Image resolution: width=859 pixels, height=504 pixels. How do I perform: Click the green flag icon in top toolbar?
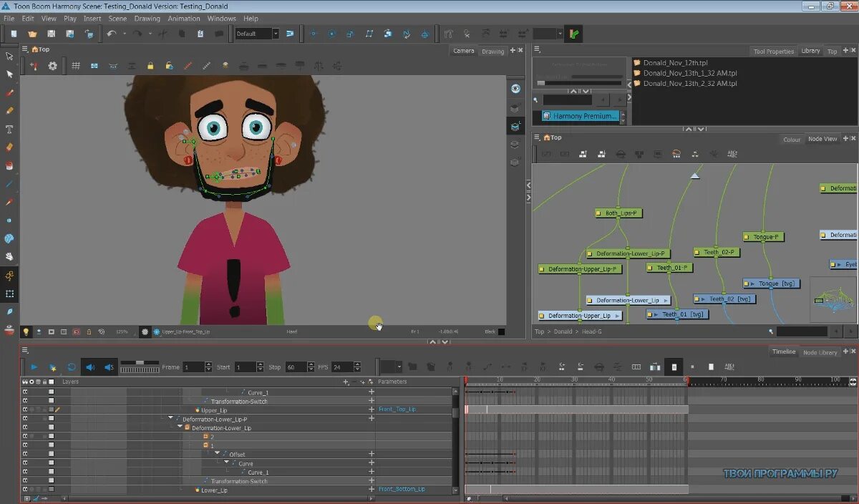[x=573, y=34]
